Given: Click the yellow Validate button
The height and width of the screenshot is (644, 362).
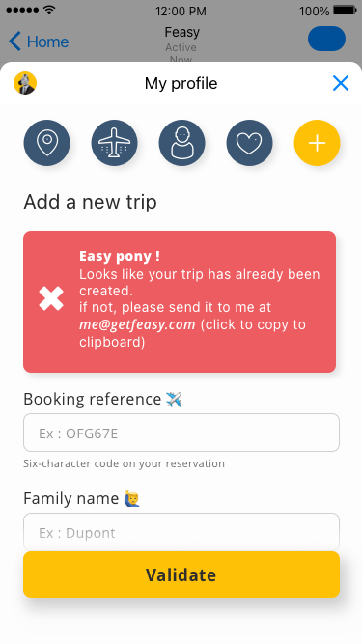Looking at the screenshot, I should (181, 574).
